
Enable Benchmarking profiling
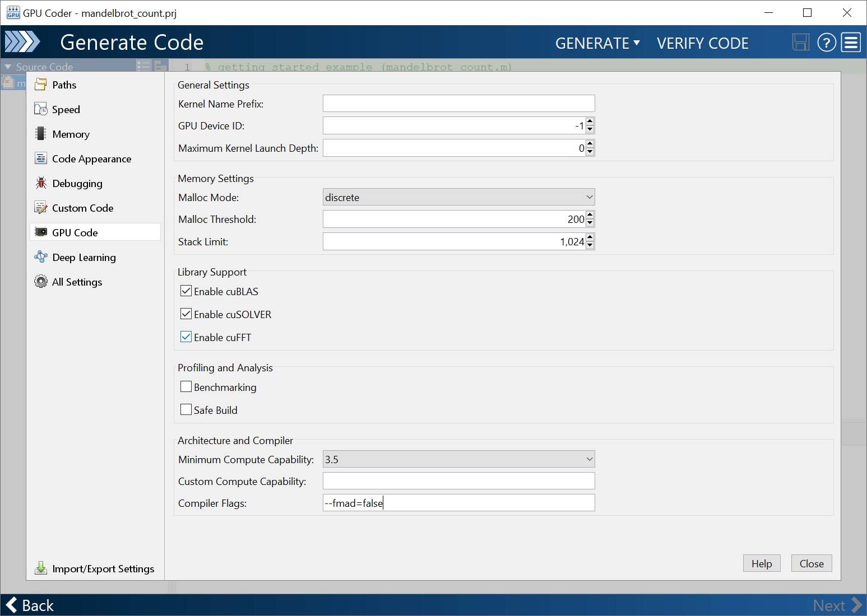(x=186, y=386)
